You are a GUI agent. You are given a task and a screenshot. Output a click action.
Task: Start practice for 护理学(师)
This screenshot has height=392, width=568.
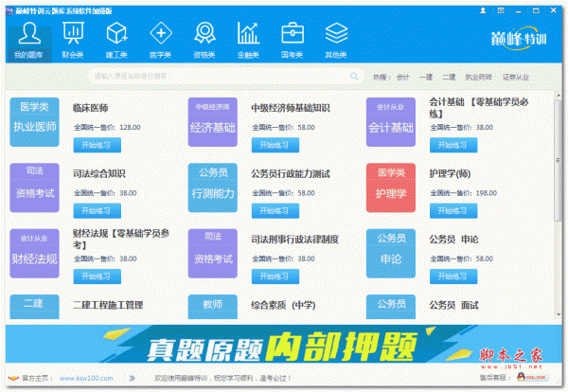tap(453, 211)
